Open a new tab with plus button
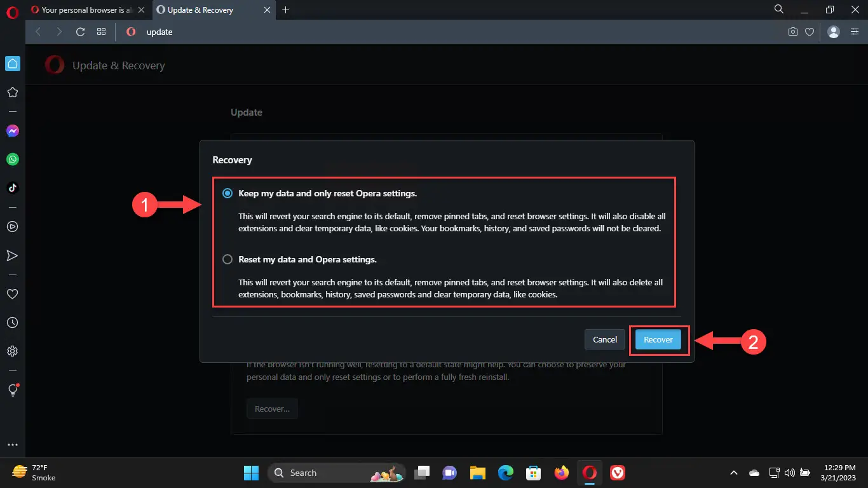The width and height of the screenshot is (868, 488). [x=286, y=10]
